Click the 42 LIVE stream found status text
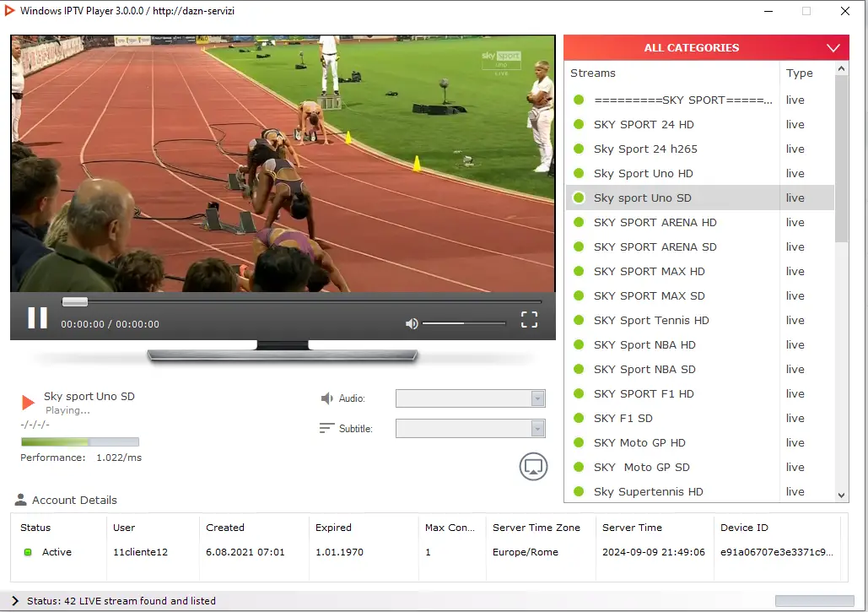The width and height of the screenshot is (868, 612). tap(121, 601)
